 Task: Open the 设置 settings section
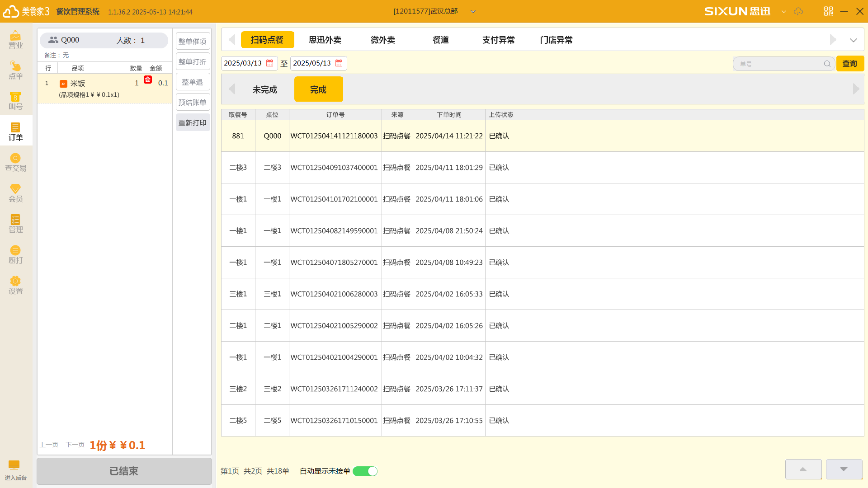(16, 285)
